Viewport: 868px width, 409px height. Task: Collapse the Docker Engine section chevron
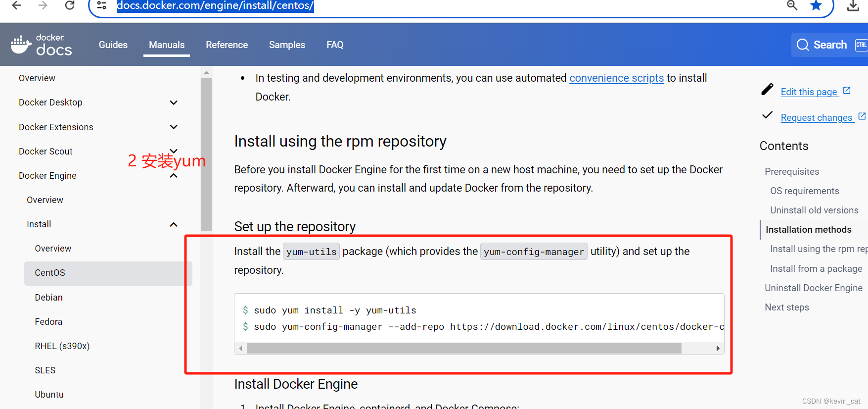(x=174, y=176)
